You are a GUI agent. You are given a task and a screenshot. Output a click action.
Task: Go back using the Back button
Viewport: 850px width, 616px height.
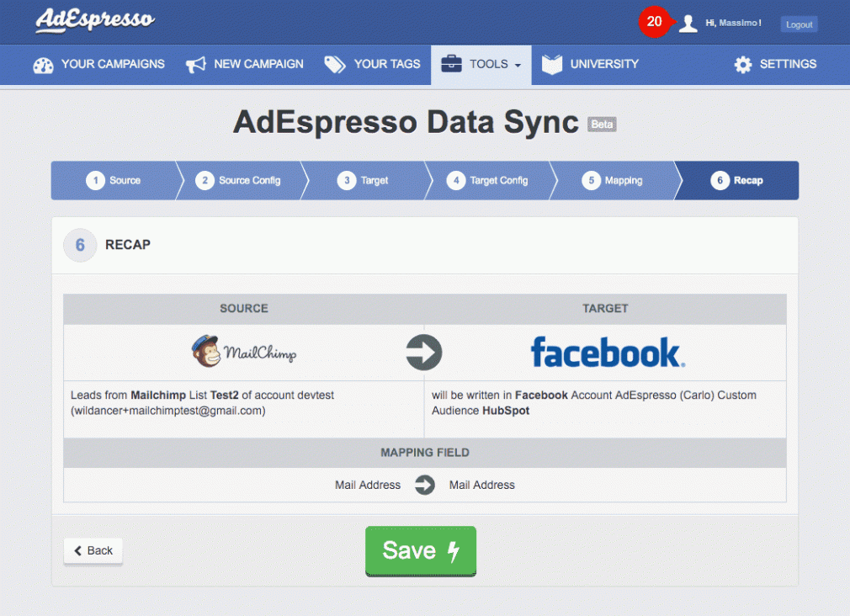coord(93,550)
